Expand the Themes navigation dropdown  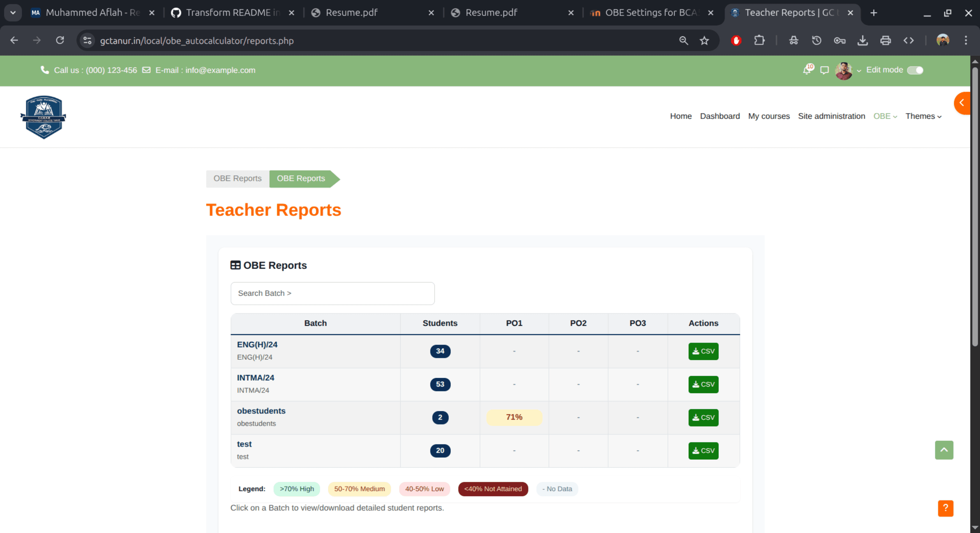coord(923,116)
